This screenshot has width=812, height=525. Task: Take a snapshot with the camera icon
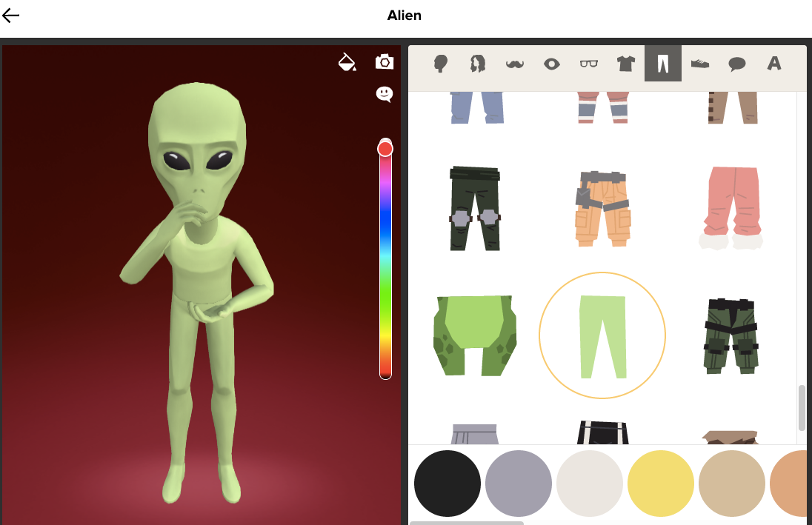coord(385,61)
